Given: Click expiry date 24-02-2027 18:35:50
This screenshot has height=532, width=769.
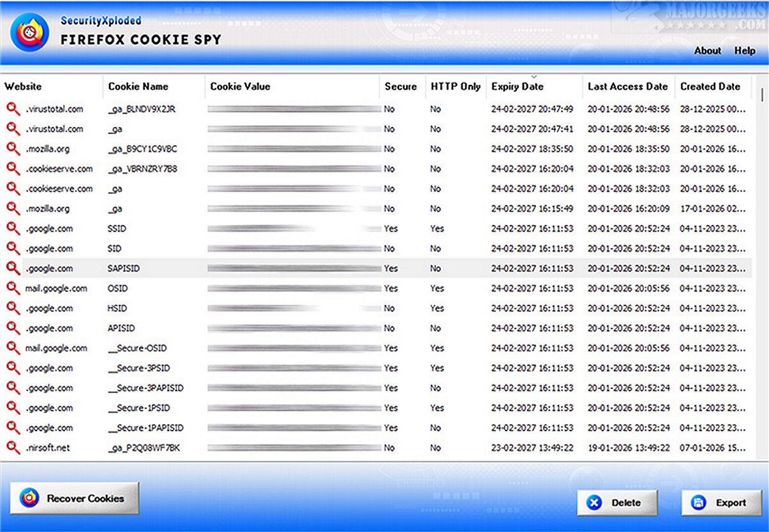Looking at the screenshot, I should (x=532, y=149).
